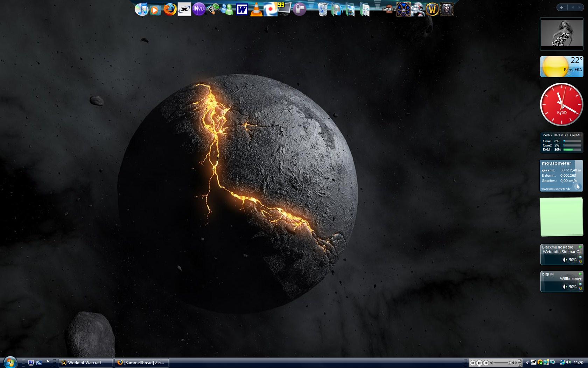Open the Recycle Bin in the dock
Image resolution: width=588 pixels, height=368 pixels.
tap(323, 9)
